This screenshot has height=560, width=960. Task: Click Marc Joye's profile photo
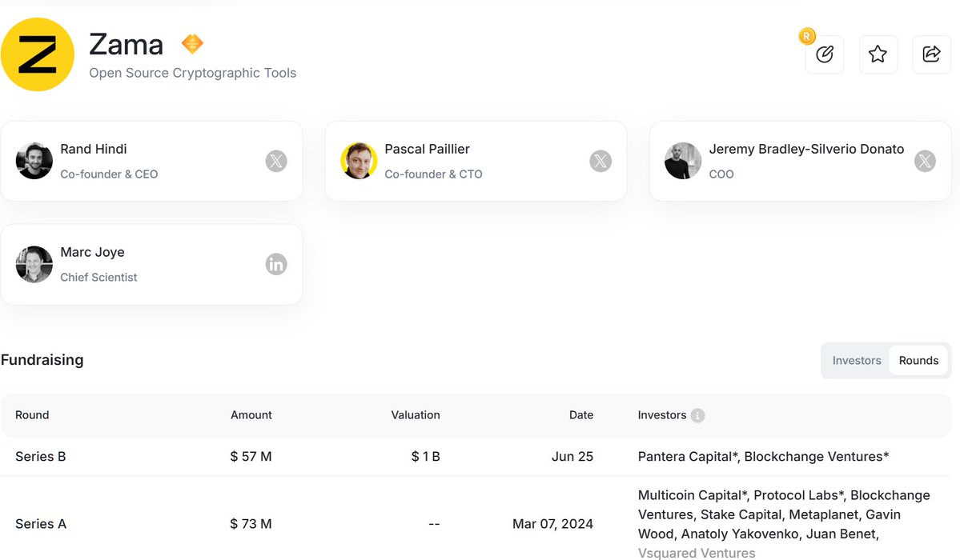coord(34,264)
